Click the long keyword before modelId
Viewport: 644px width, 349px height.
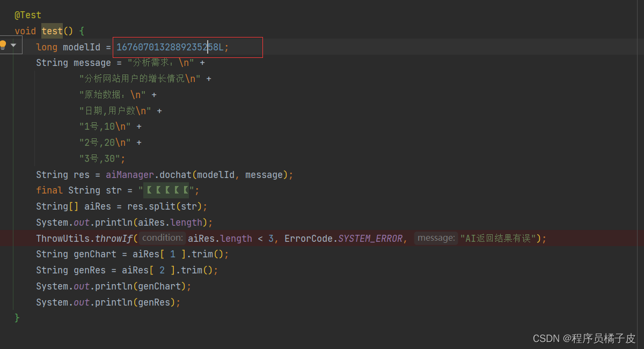click(x=47, y=47)
